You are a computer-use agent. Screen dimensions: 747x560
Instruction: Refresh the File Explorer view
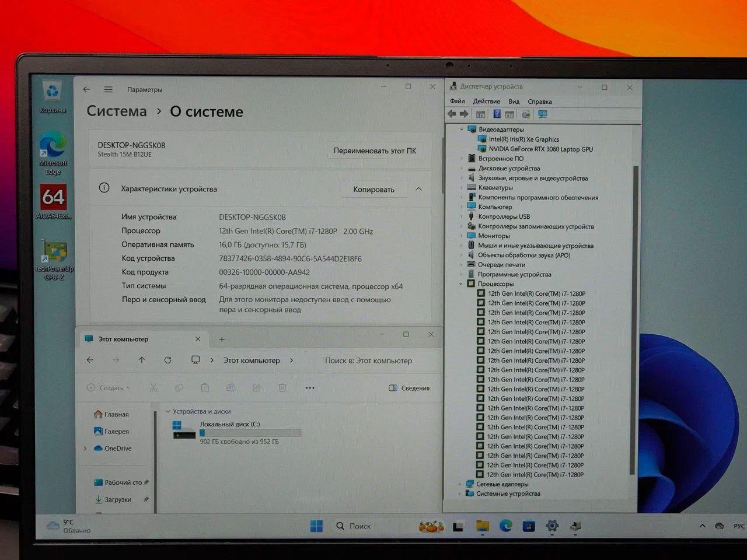[x=167, y=360]
